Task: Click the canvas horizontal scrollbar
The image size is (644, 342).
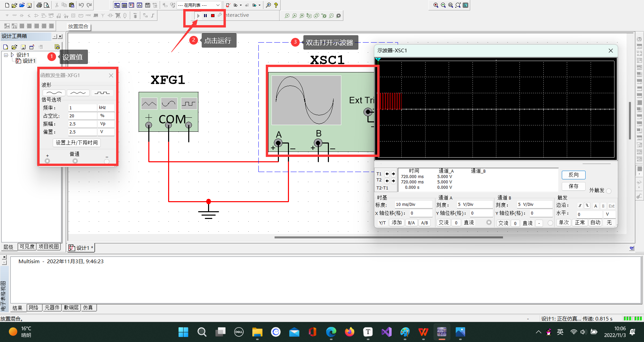Action: pyautogui.click(x=389, y=237)
